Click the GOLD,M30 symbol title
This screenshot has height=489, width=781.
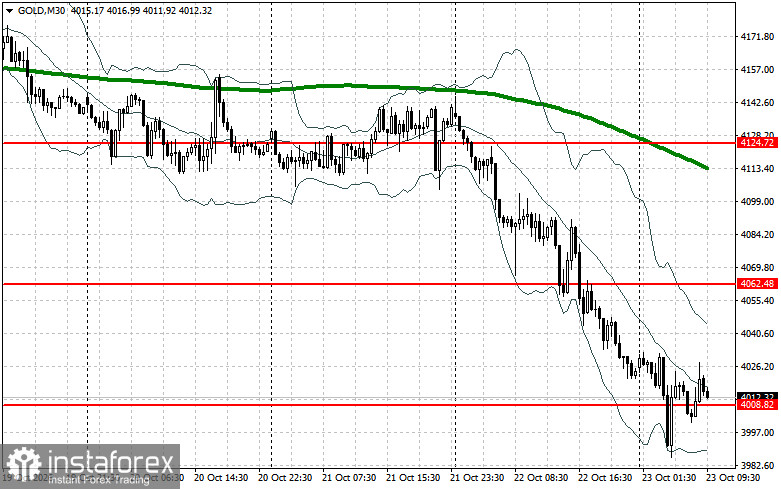(41, 10)
